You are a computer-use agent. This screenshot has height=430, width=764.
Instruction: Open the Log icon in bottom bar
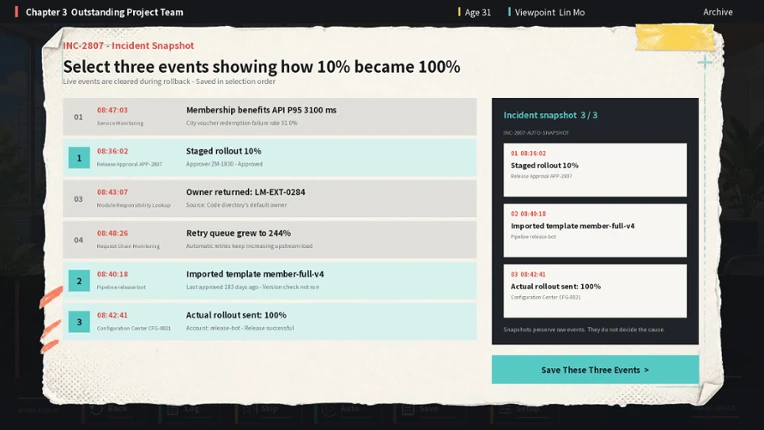coord(172,409)
